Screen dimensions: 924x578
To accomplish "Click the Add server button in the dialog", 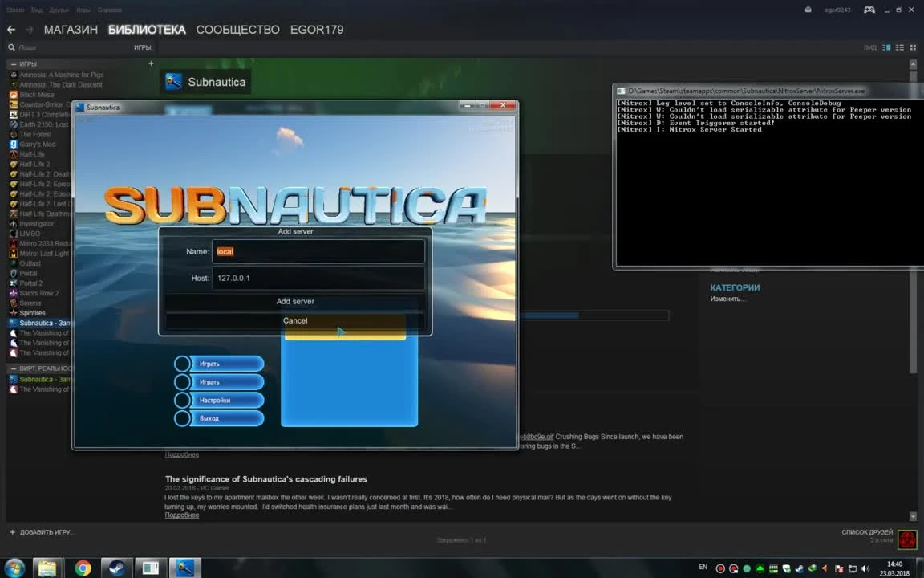I will coord(295,301).
